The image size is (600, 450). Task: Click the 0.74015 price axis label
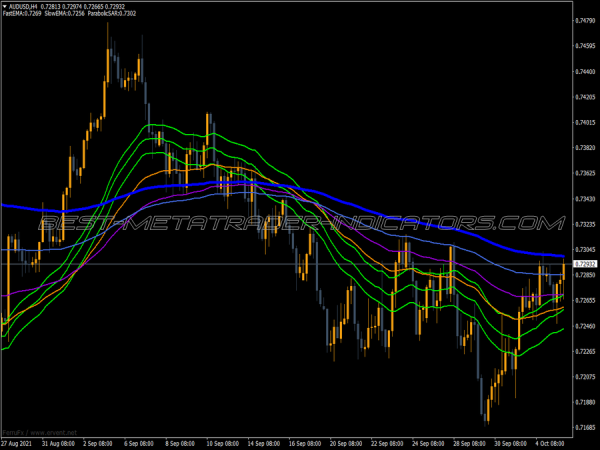click(585, 122)
